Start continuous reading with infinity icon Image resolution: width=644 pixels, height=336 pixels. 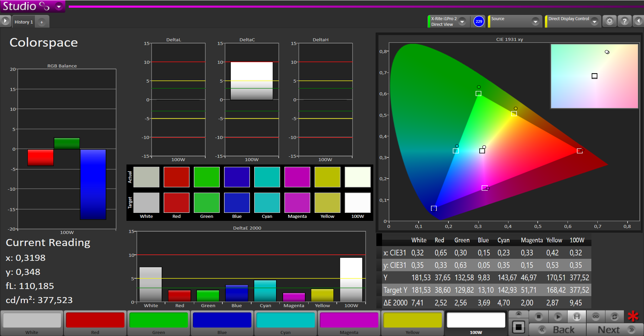click(596, 317)
